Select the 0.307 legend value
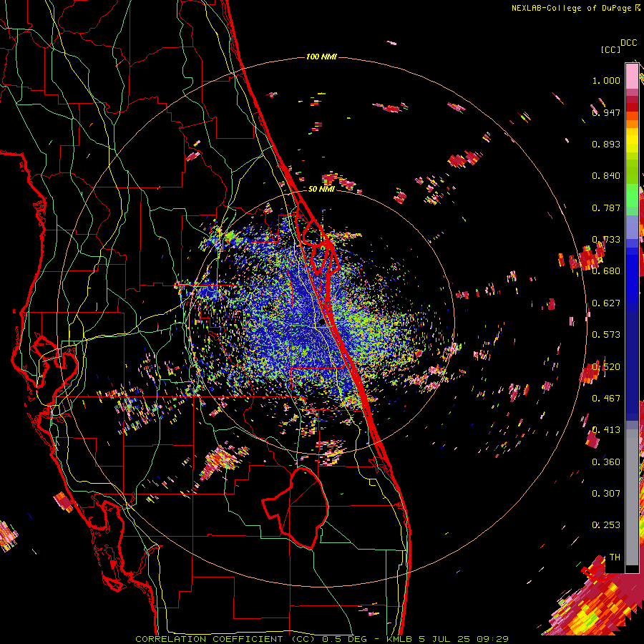The width and height of the screenshot is (644, 644). click(606, 493)
